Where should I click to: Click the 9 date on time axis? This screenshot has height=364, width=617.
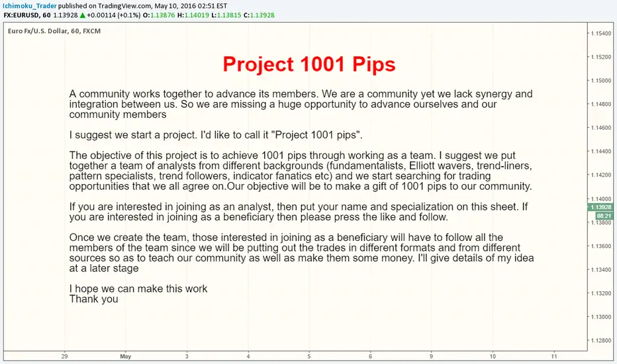coord(431,356)
